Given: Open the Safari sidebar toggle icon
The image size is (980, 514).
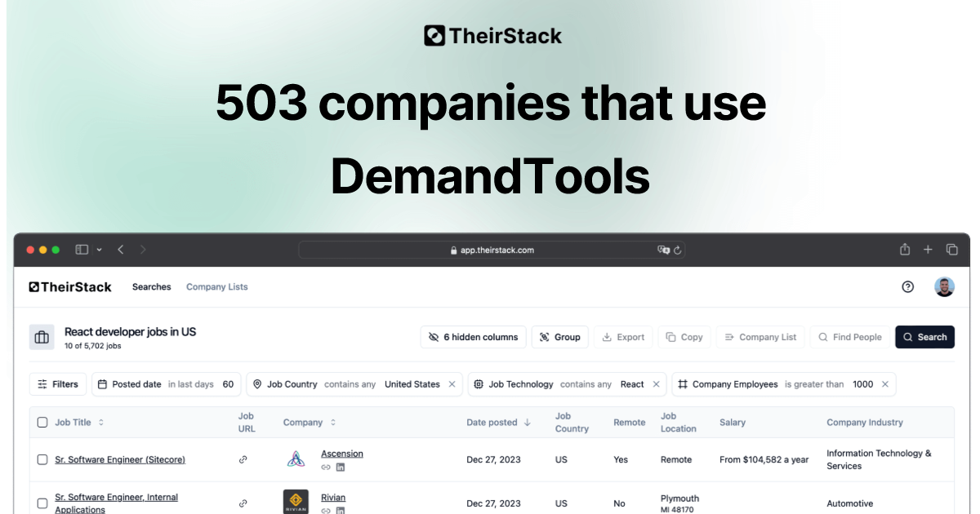Looking at the screenshot, I should 82,250.
